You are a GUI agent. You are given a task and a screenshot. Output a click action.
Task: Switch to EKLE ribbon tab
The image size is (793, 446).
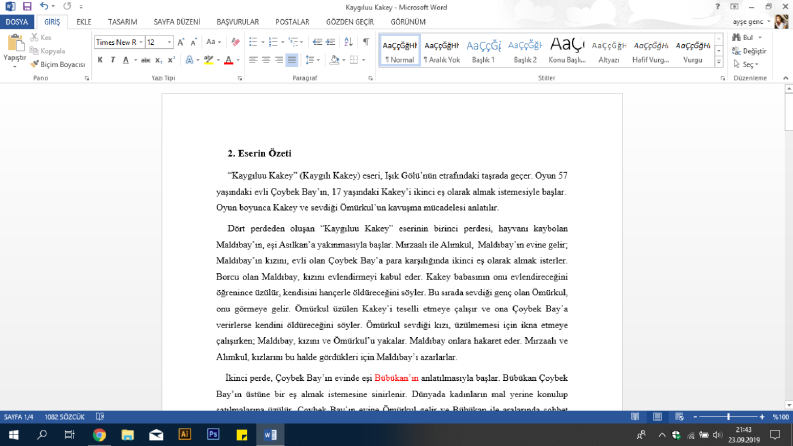(83, 22)
